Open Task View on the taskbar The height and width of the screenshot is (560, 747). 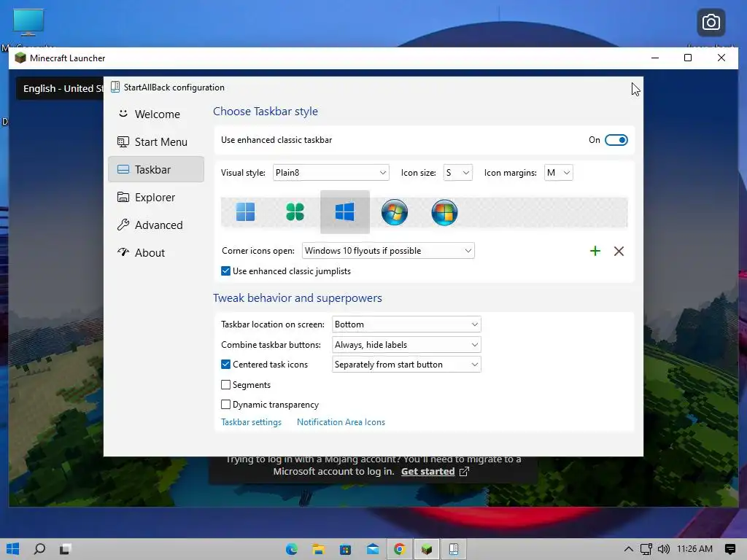point(65,549)
